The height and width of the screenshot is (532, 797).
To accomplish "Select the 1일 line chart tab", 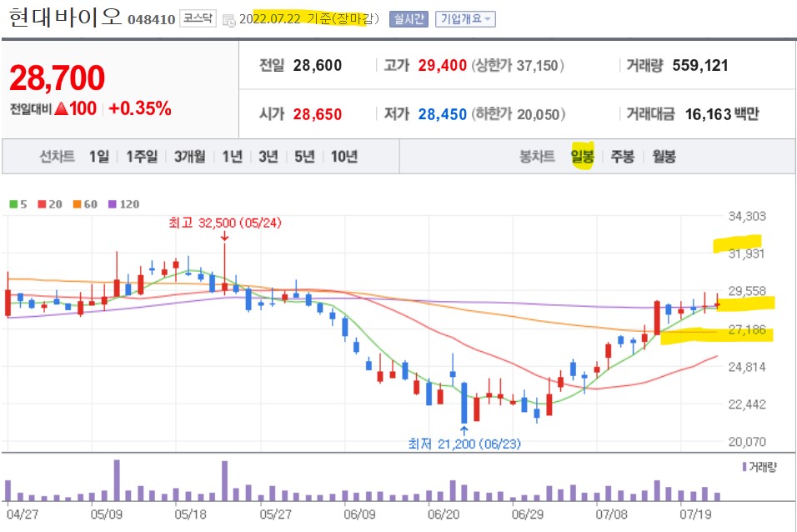I will [x=99, y=157].
